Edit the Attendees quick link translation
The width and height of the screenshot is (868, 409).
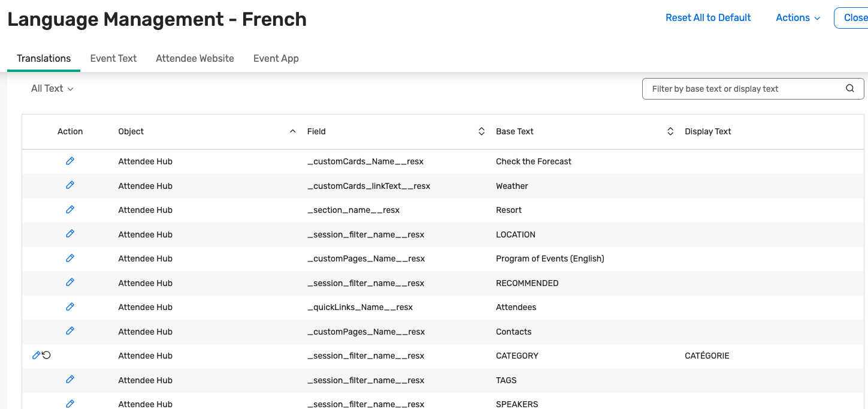[70, 307]
